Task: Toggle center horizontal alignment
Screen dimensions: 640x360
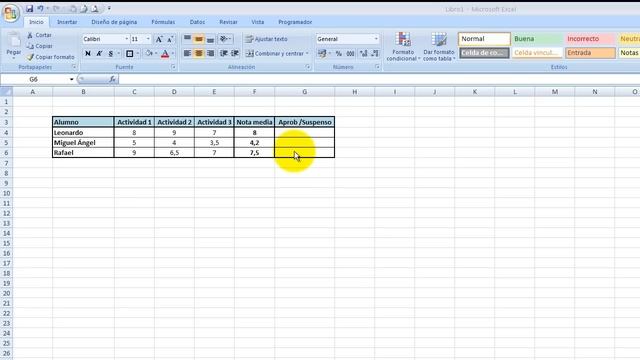Action: pos(199,53)
